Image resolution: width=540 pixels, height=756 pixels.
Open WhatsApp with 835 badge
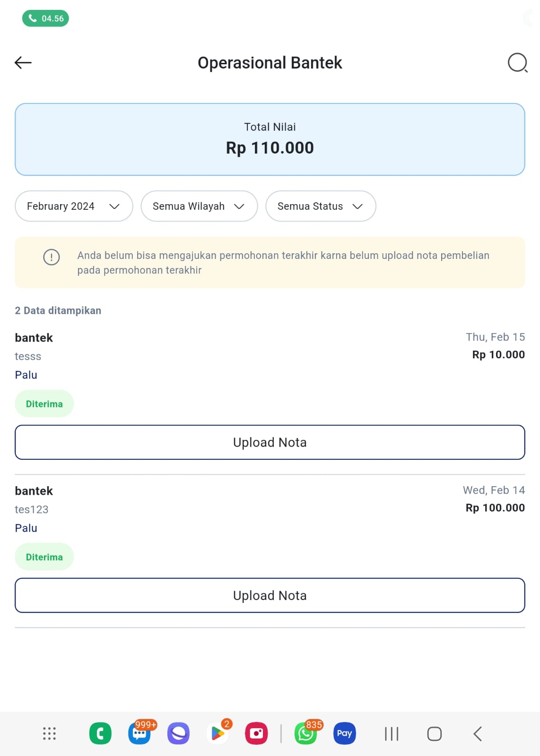pos(306,733)
